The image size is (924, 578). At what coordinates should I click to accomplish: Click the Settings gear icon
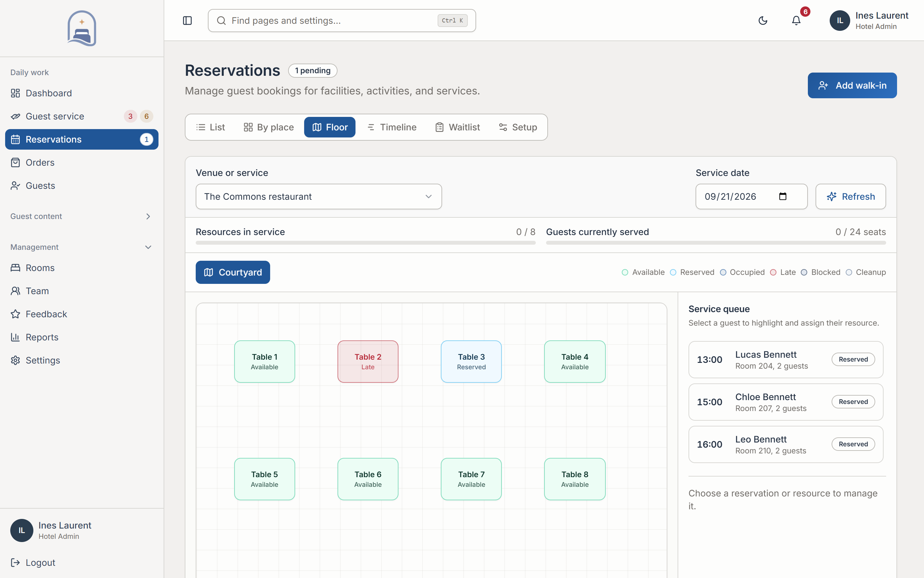point(15,361)
